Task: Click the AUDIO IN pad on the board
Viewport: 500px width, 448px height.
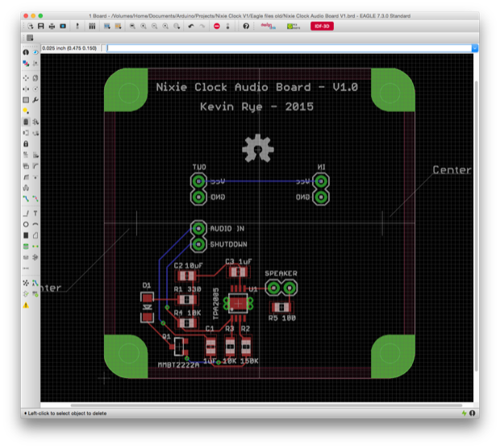Action: pyautogui.click(x=198, y=229)
